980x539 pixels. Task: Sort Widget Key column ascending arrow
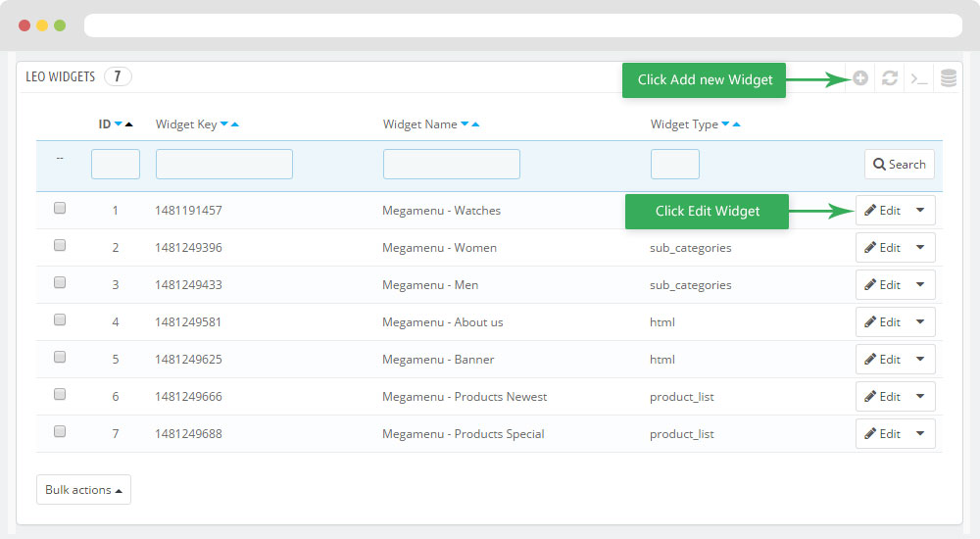pos(235,124)
